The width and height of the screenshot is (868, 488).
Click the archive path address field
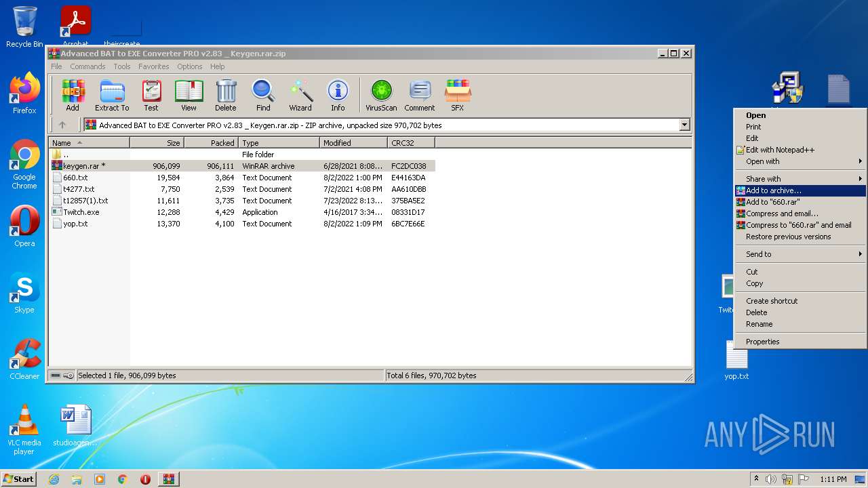point(381,125)
